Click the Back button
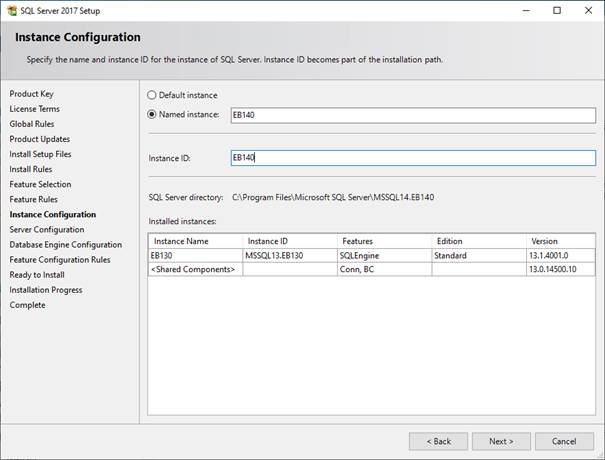The width and height of the screenshot is (605, 460). coord(438,441)
